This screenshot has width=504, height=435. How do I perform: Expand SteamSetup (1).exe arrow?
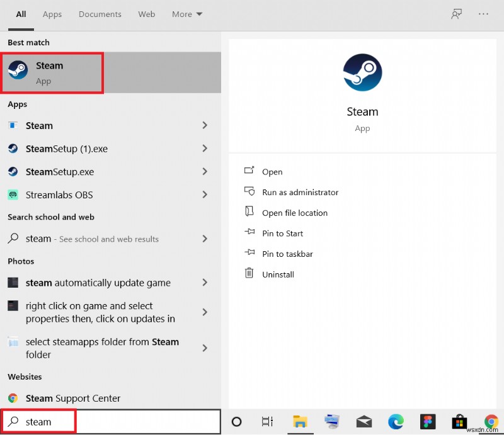(205, 149)
